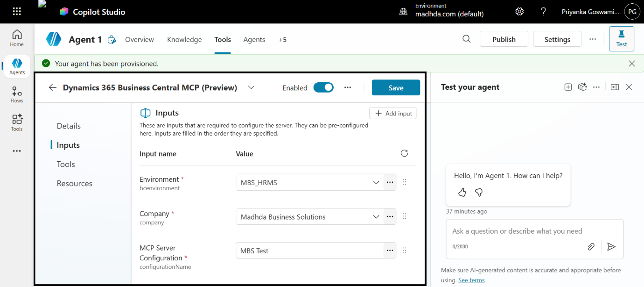Image resolution: width=644 pixels, height=287 pixels.
Task: Give thumbs down to the agent greeting
Action: tap(479, 192)
